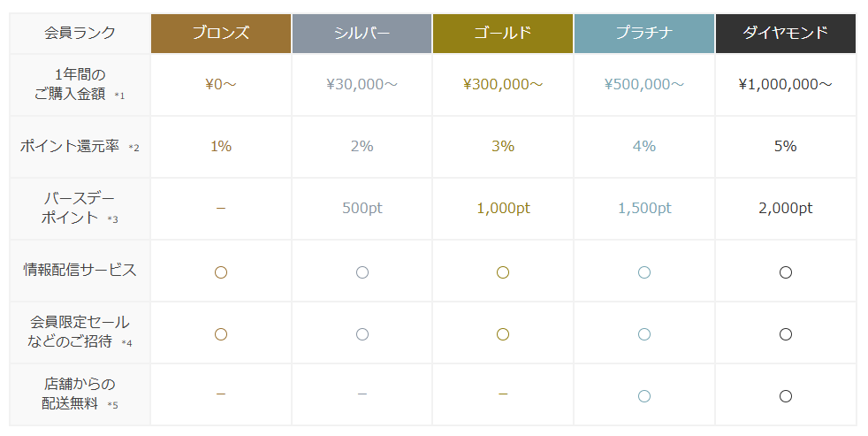Click the ダイヤモンド rank header
868x436 pixels.
click(x=786, y=34)
